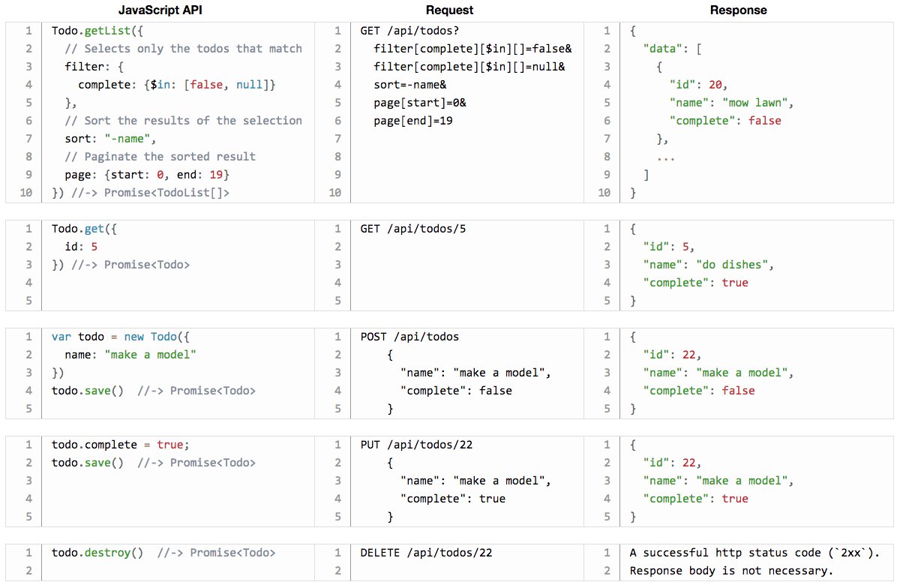Click the DELETE /api/todos/22 request line
This screenshot has height=588, width=903.
pos(427,553)
